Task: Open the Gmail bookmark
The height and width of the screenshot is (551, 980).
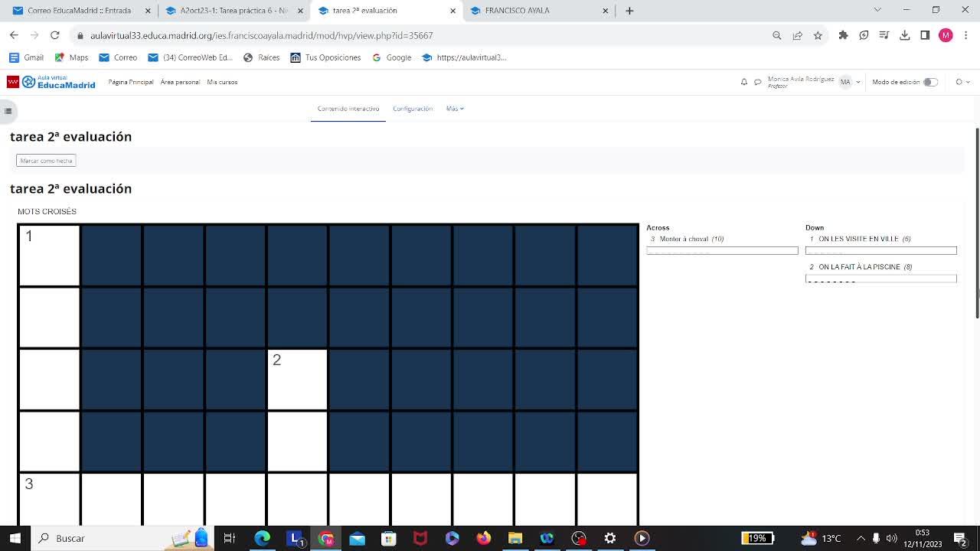Action: [26, 57]
